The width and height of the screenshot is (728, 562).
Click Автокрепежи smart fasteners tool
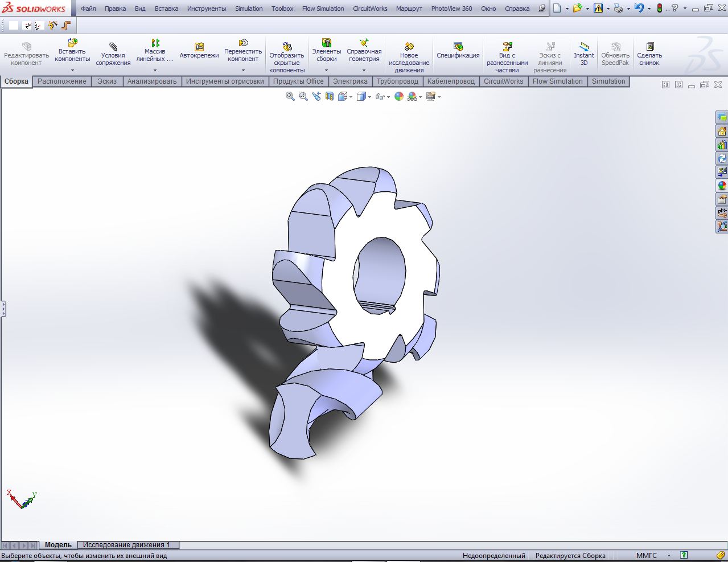pyautogui.click(x=199, y=51)
